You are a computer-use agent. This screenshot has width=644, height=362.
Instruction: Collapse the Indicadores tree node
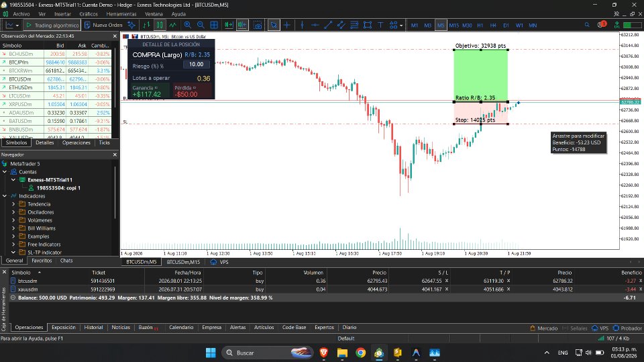[5, 196]
